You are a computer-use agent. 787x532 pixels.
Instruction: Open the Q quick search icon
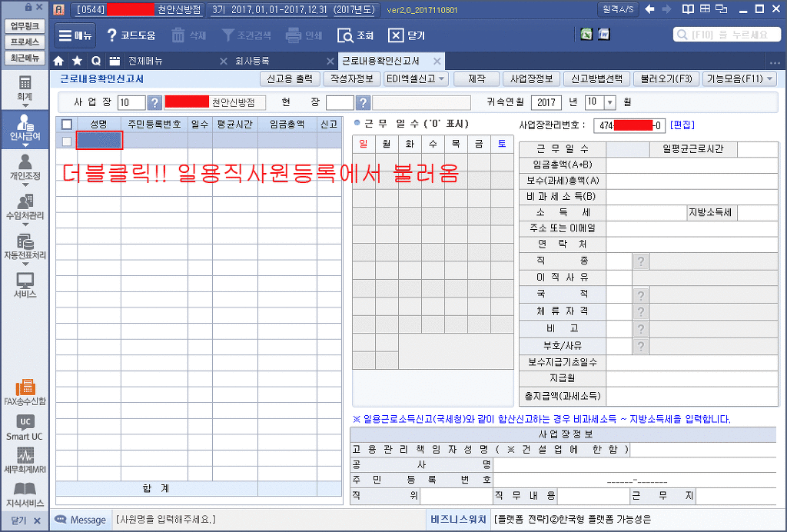[96, 62]
